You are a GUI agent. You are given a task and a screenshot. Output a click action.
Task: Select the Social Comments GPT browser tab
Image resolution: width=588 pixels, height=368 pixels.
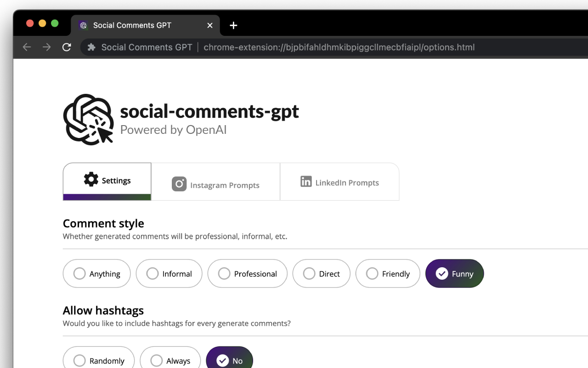point(146,25)
